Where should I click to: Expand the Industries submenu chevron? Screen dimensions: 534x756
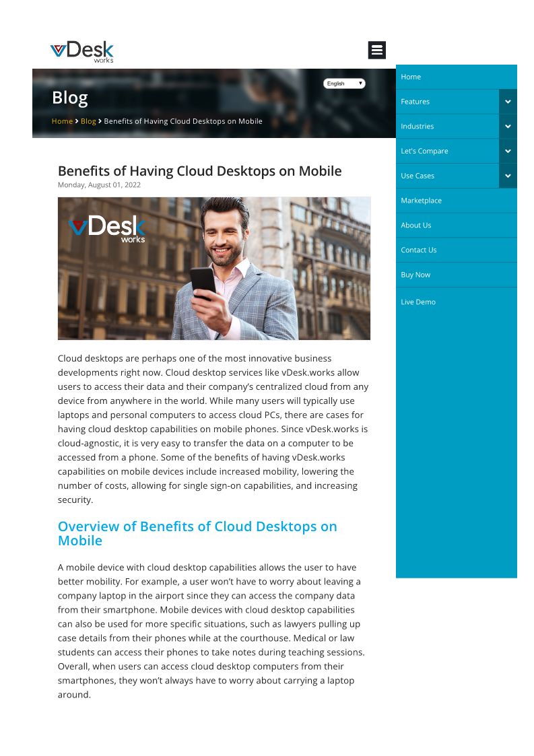coord(508,127)
